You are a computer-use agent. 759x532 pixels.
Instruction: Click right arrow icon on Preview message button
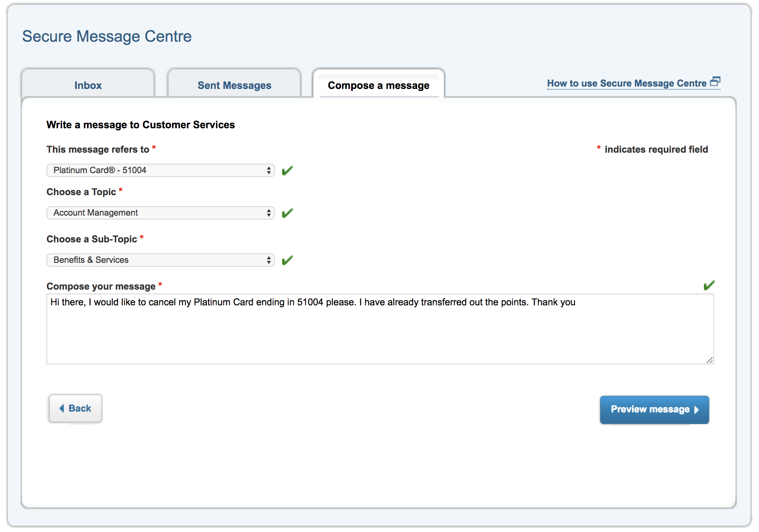click(697, 410)
